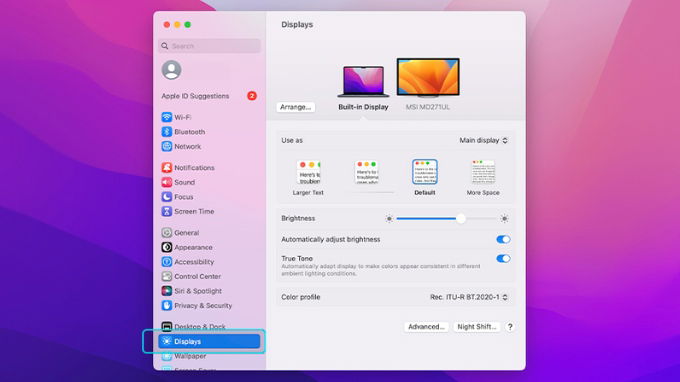Click the Apple ID Suggestions red badge
The width and height of the screenshot is (680, 382).
252,96
